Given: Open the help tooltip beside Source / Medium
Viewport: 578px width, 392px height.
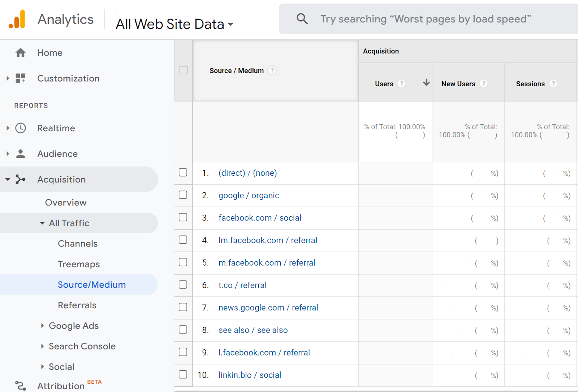Looking at the screenshot, I should pyautogui.click(x=272, y=70).
